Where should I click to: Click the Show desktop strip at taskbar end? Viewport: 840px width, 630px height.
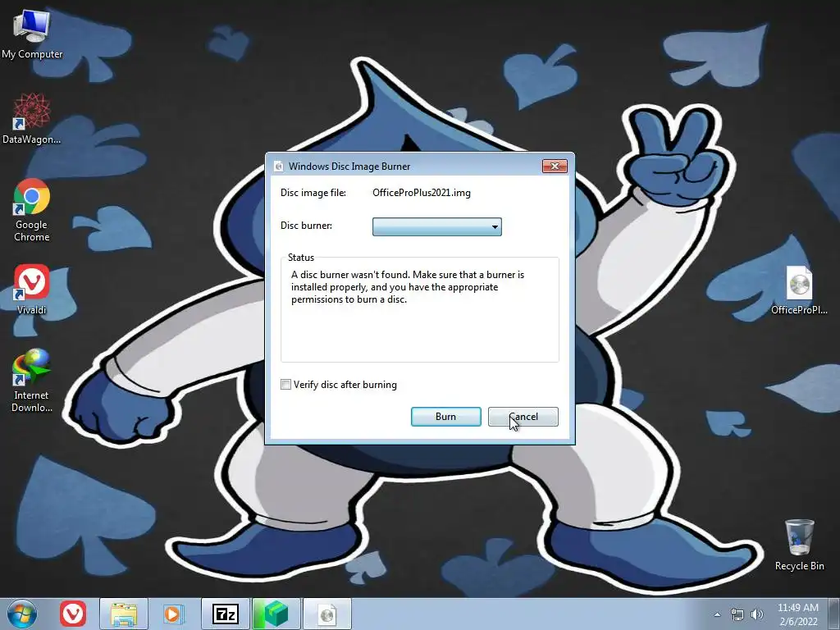[834, 614]
